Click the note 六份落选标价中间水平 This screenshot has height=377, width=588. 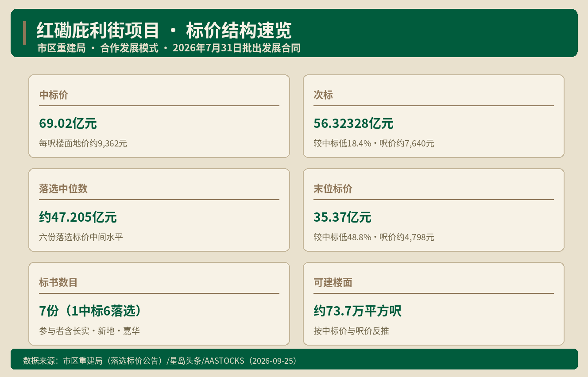(x=81, y=237)
